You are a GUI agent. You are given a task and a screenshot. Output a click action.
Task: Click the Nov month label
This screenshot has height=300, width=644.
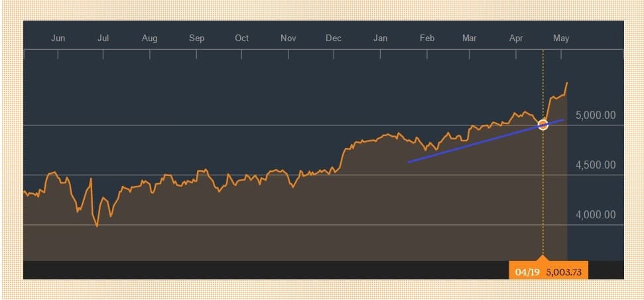click(x=288, y=38)
